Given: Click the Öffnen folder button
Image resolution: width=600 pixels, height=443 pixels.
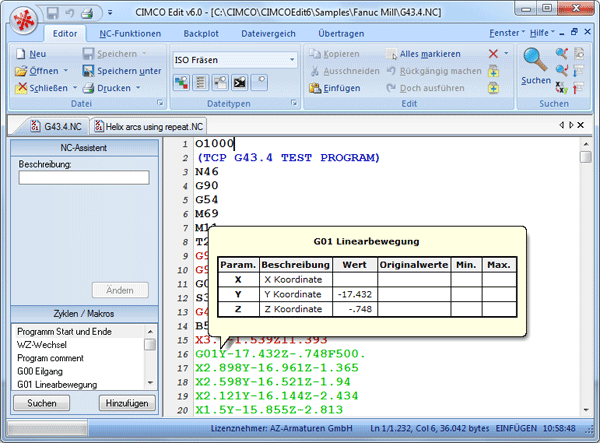Looking at the screenshot, I should click(37, 71).
